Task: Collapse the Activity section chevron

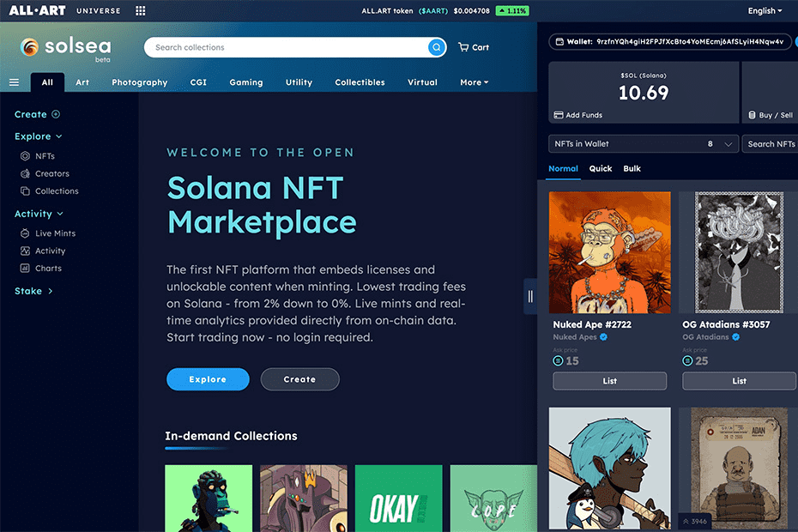Action: tap(60, 213)
